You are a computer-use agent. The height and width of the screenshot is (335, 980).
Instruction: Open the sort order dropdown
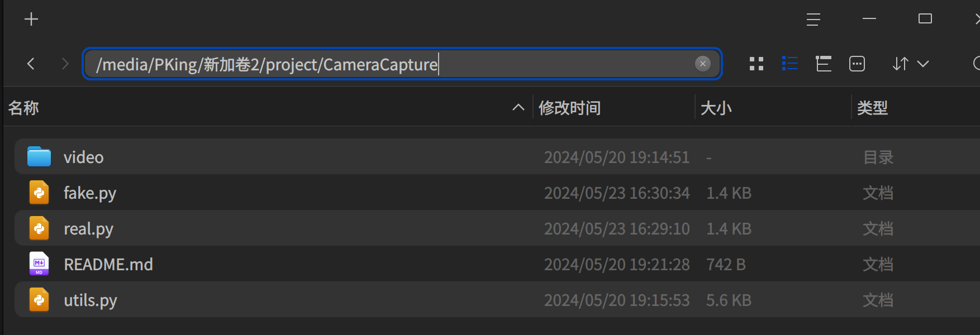point(910,64)
